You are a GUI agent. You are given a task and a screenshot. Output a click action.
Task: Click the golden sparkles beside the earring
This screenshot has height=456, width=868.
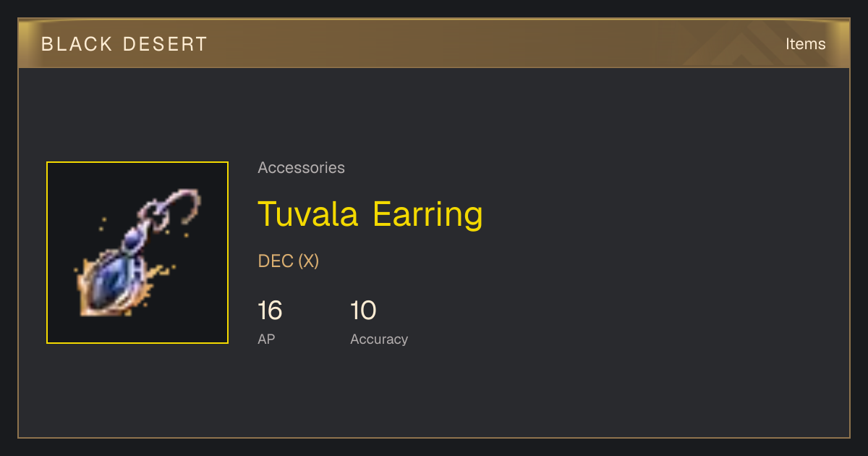click(159, 271)
